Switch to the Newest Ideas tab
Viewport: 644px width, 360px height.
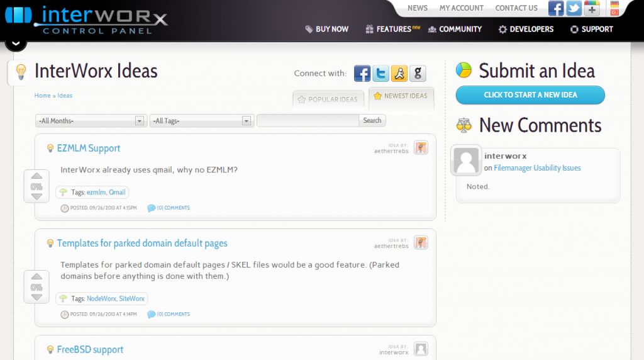tap(401, 96)
